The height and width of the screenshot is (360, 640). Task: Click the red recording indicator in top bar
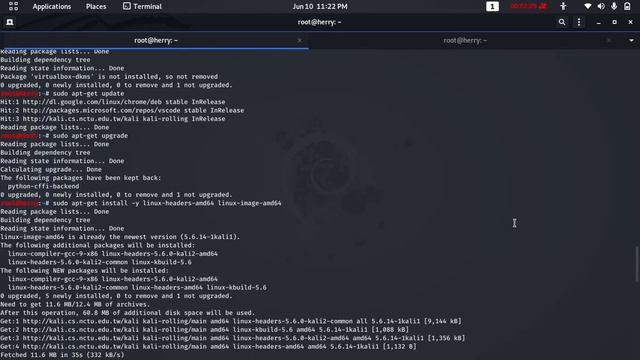pos(528,6)
